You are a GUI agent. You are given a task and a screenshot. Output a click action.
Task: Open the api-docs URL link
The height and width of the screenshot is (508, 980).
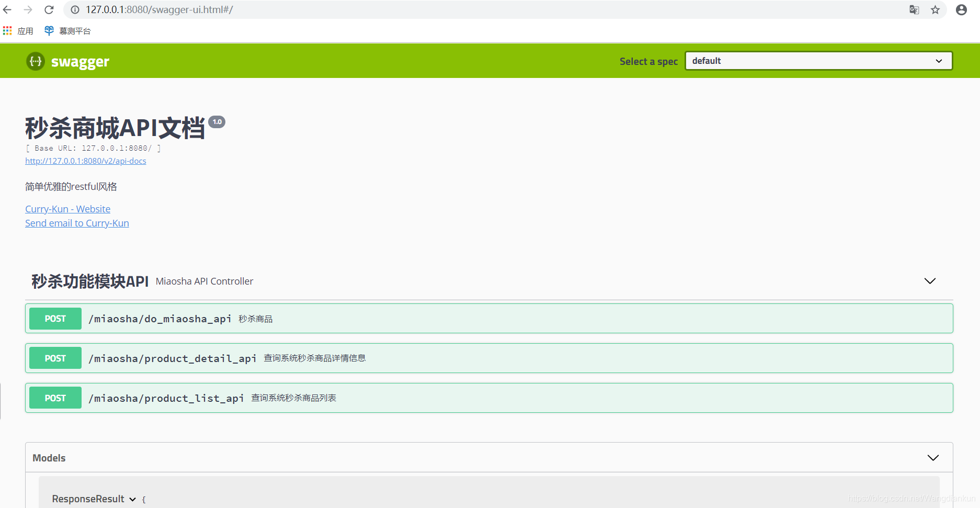tap(86, 161)
